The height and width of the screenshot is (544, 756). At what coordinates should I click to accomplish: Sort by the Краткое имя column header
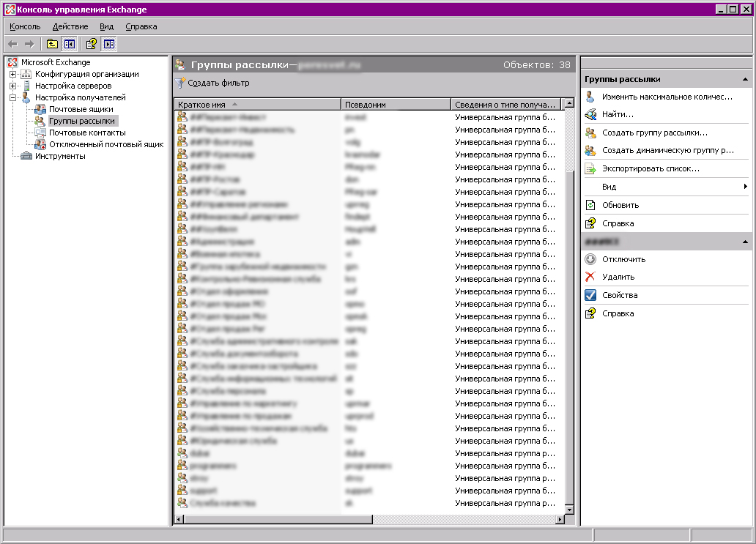pos(257,105)
